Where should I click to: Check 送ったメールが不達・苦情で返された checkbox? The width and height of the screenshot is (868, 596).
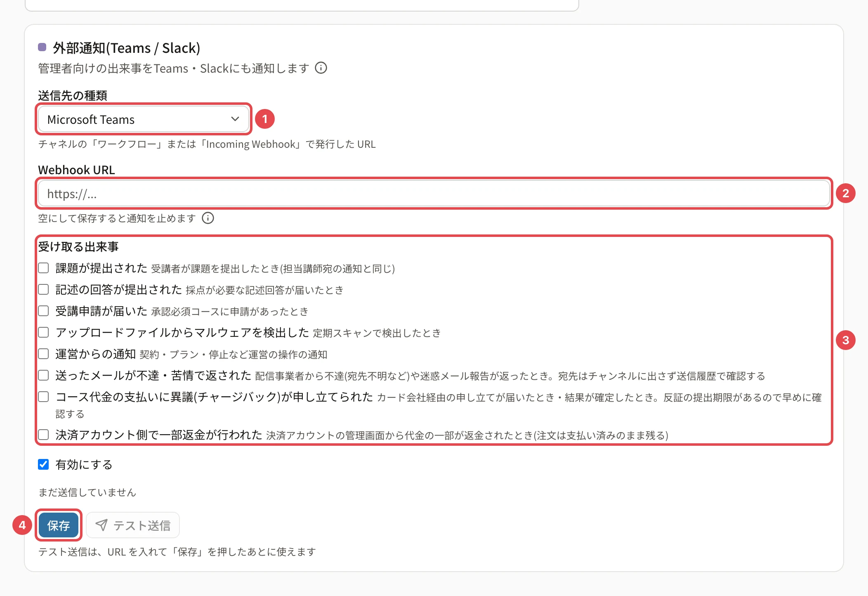[43, 376]
